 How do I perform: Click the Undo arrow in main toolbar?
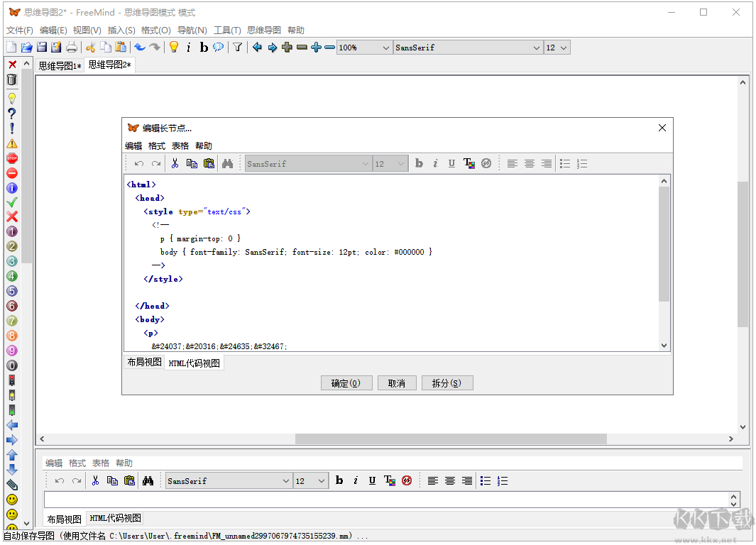(x=140, y=48)
